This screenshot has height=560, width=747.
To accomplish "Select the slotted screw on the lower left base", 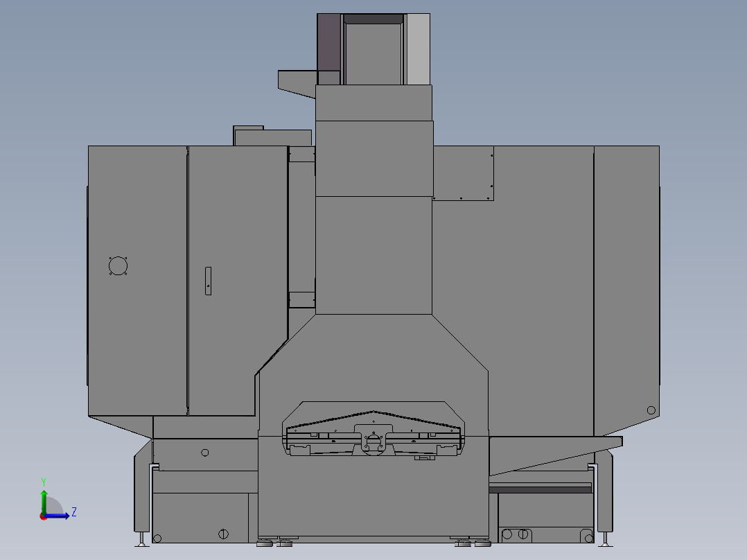I will coord(223,534).
